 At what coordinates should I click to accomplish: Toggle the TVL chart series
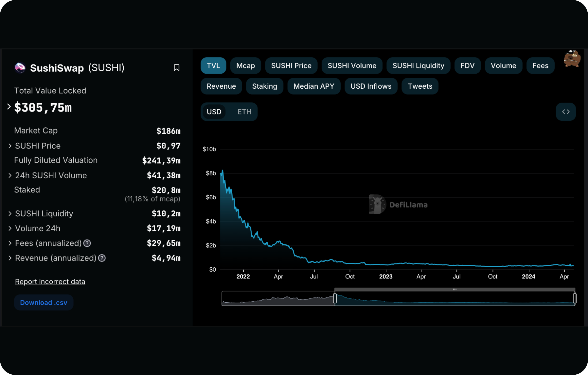(x=213, y=66)
